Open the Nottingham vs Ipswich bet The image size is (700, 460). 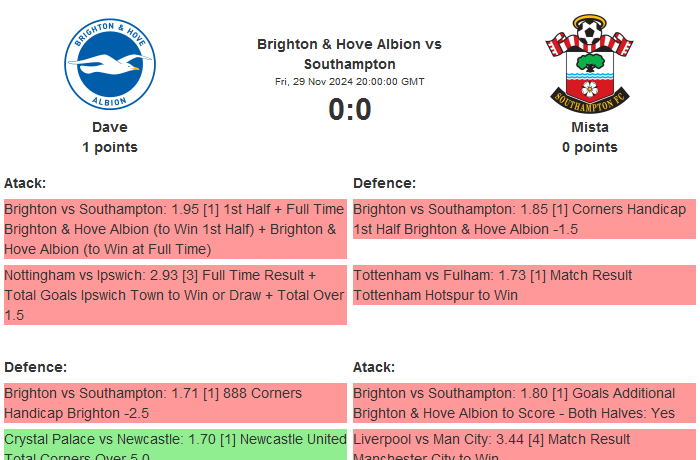coord(175,295)
